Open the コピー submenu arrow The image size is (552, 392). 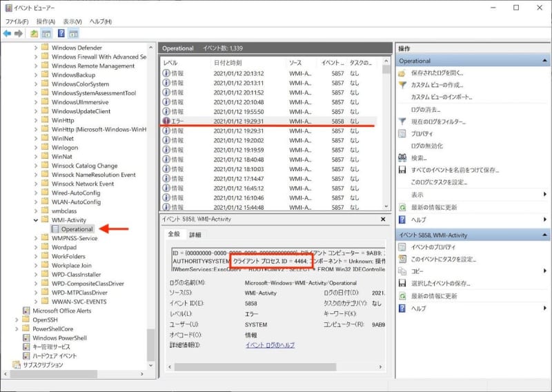(545, 271)
